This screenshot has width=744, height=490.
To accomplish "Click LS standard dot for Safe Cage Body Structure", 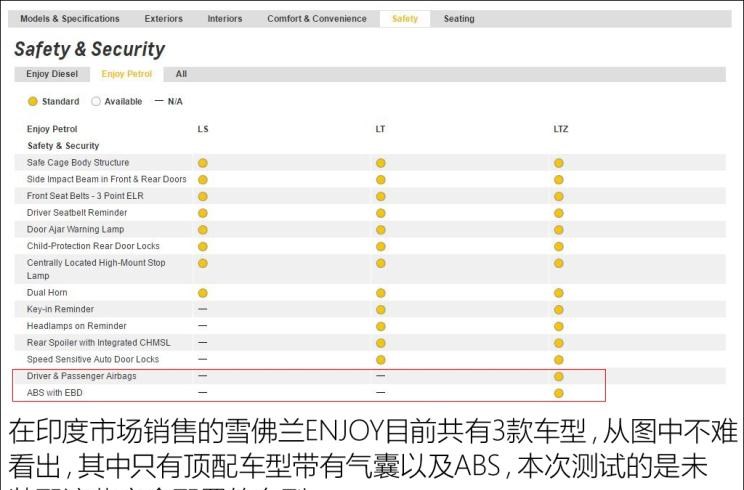I will [203, 163].
